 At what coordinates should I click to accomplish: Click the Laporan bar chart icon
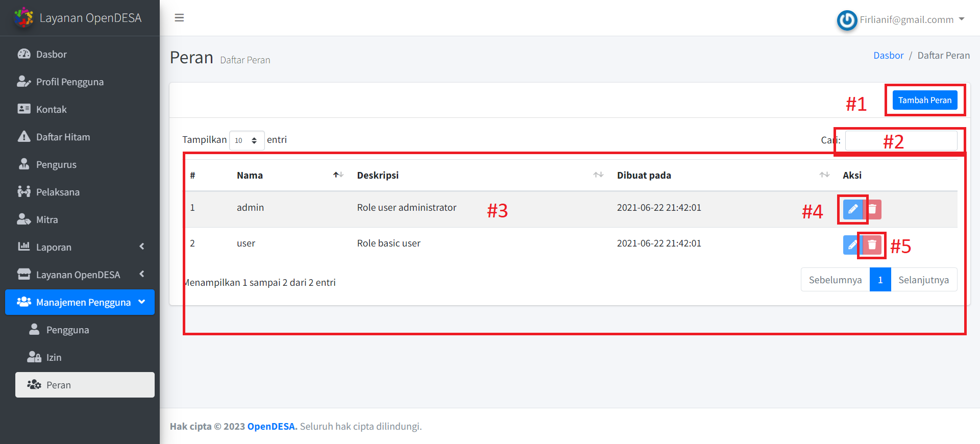coord(24,246)
